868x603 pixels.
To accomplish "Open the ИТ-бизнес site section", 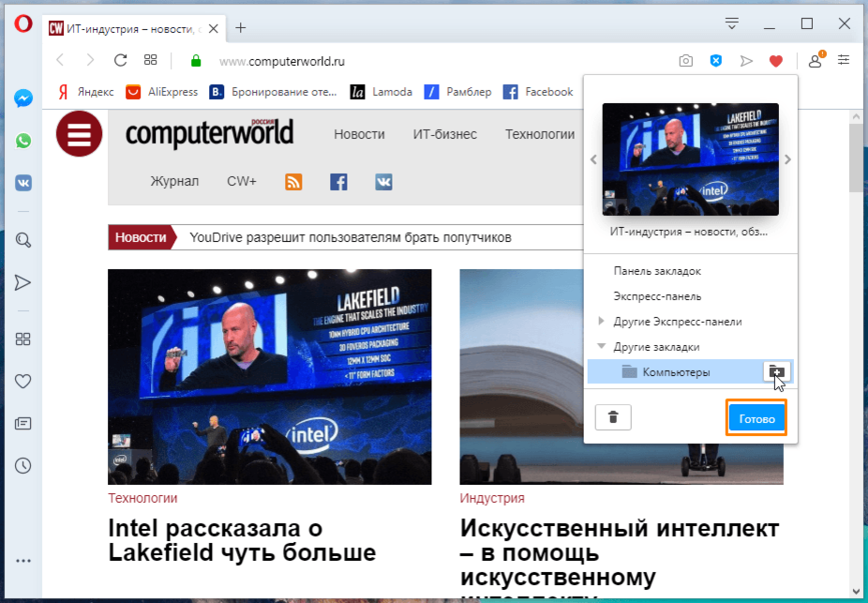I will pyautogui.click(x=445, y=134).
